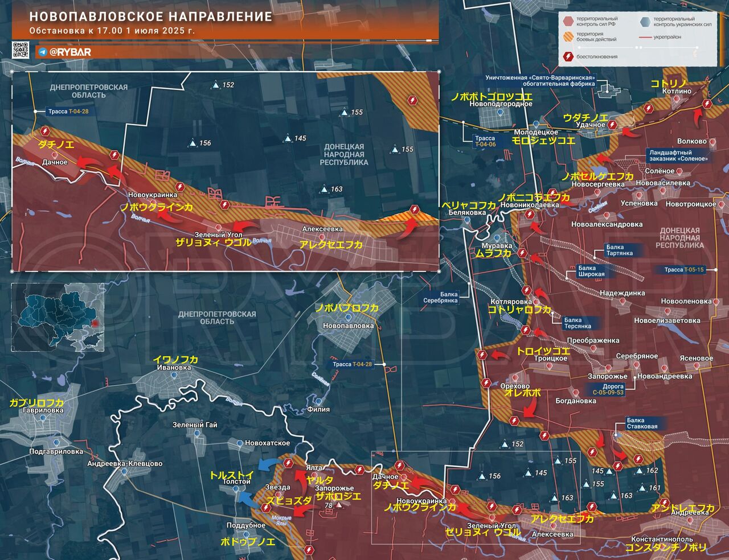Click the clash marker above Новоукраинка in the inset

click(x=181, y=186)
